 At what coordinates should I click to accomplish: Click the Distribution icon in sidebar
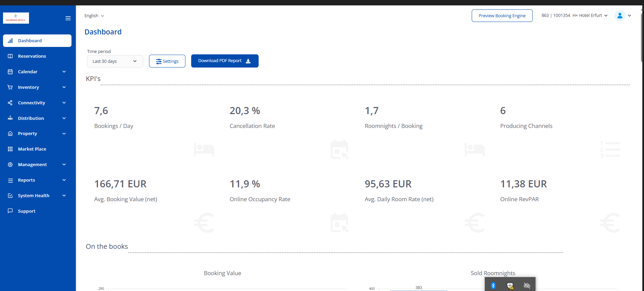pos(10,118)
